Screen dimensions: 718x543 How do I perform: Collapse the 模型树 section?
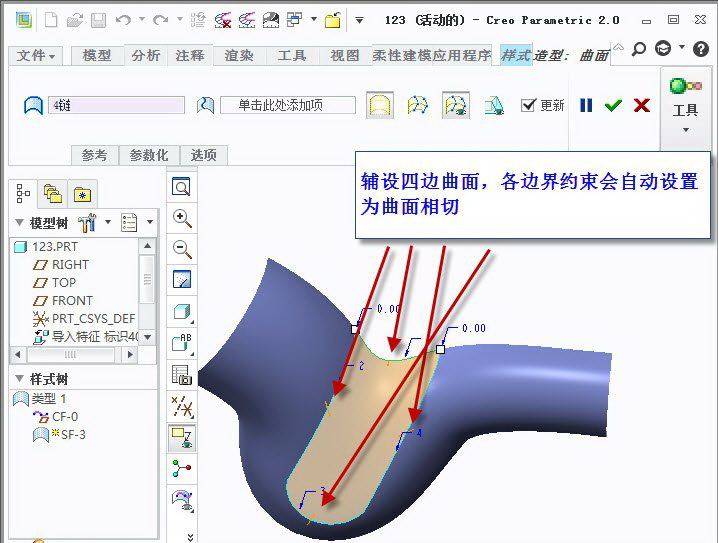point(20,222)
